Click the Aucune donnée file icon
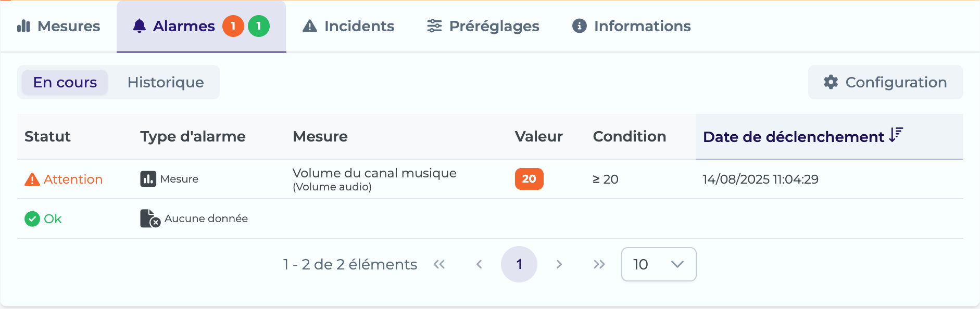The width and height of the screenshot is (980, 309). tap(150, 218)
